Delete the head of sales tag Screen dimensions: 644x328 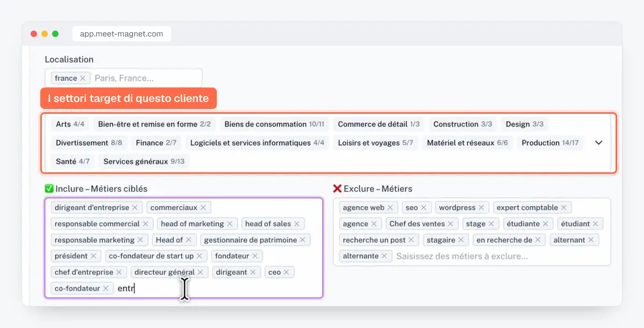[296, 224]
